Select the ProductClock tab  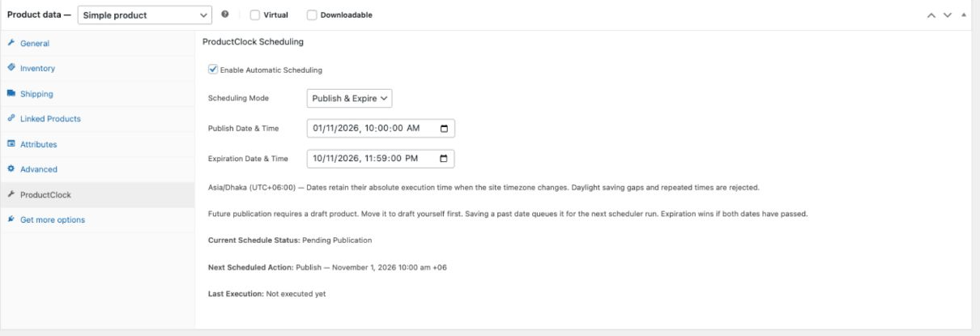point(97,194)
